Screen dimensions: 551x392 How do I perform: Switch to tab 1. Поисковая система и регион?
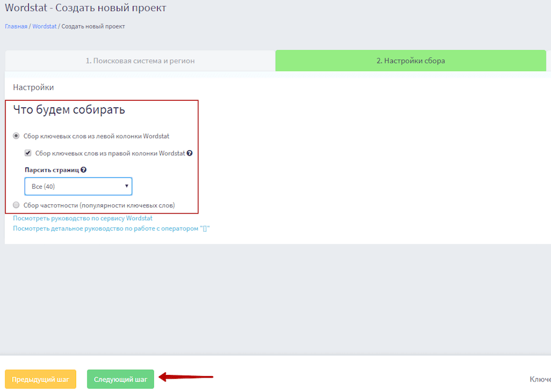[140, 61]
